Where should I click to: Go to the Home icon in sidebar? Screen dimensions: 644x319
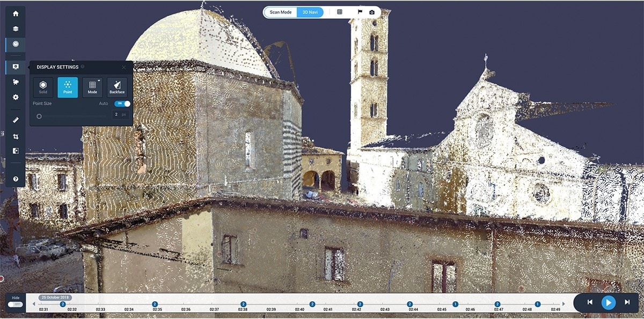click(16, 13)
